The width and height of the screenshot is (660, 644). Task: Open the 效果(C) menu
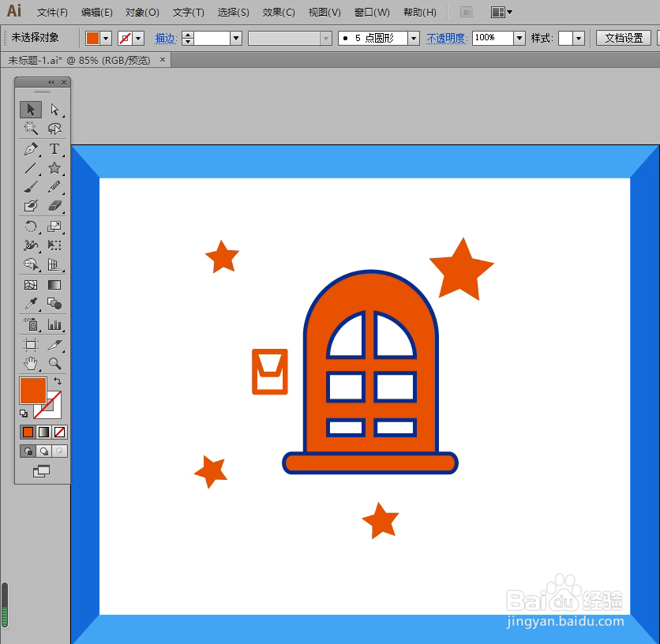(279, 12)
